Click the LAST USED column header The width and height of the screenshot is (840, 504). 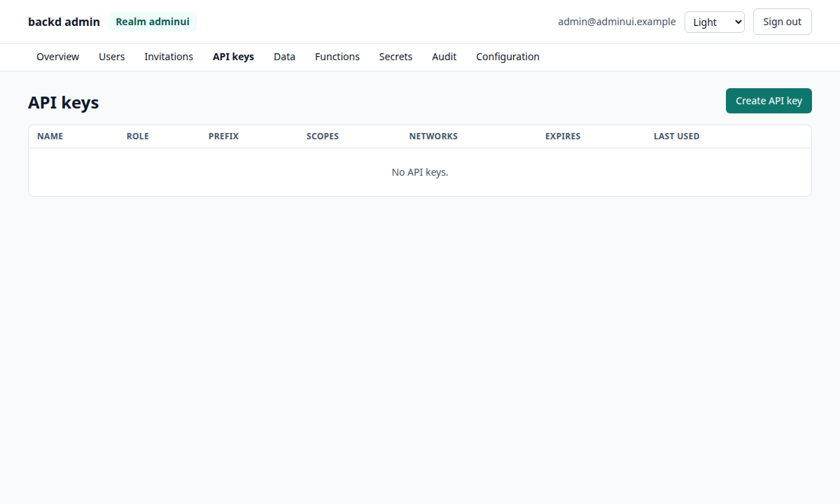tap(676, 136)
